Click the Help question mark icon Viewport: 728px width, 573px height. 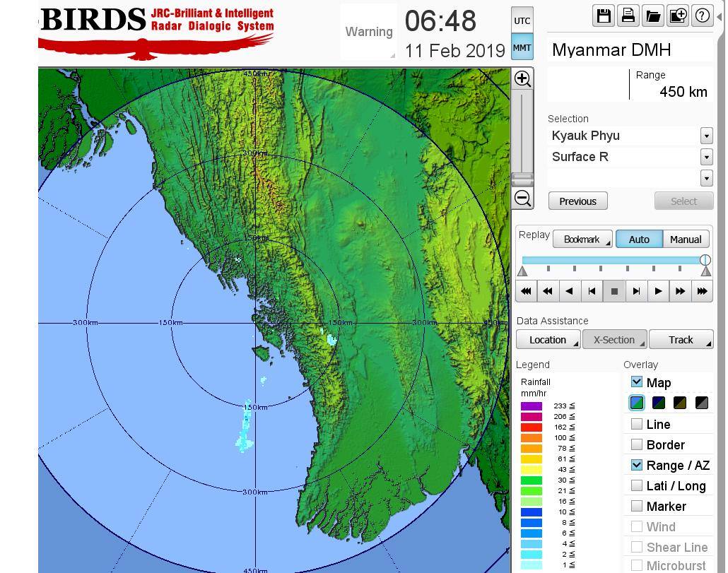pyautogui.click(x=702, y=16)
